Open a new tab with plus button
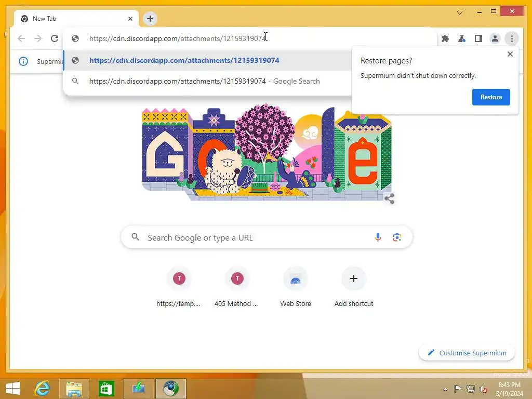The image size is (532, 399). click(150, 19)
